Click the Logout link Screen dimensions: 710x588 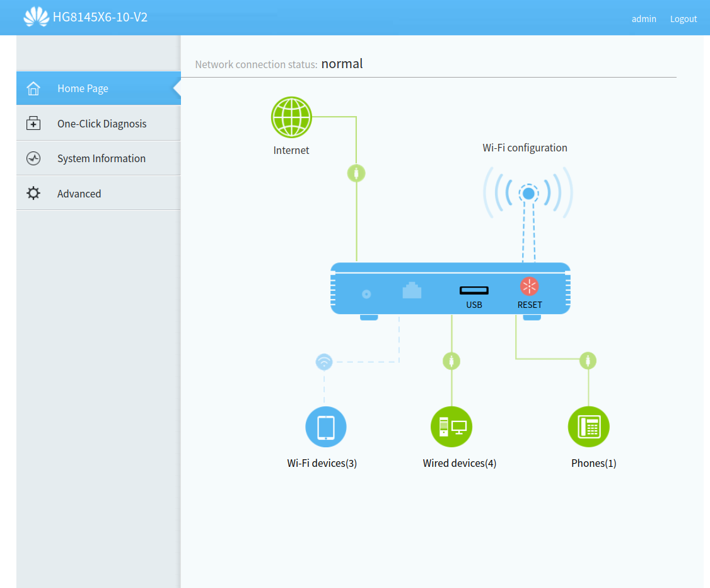[684, 19]
